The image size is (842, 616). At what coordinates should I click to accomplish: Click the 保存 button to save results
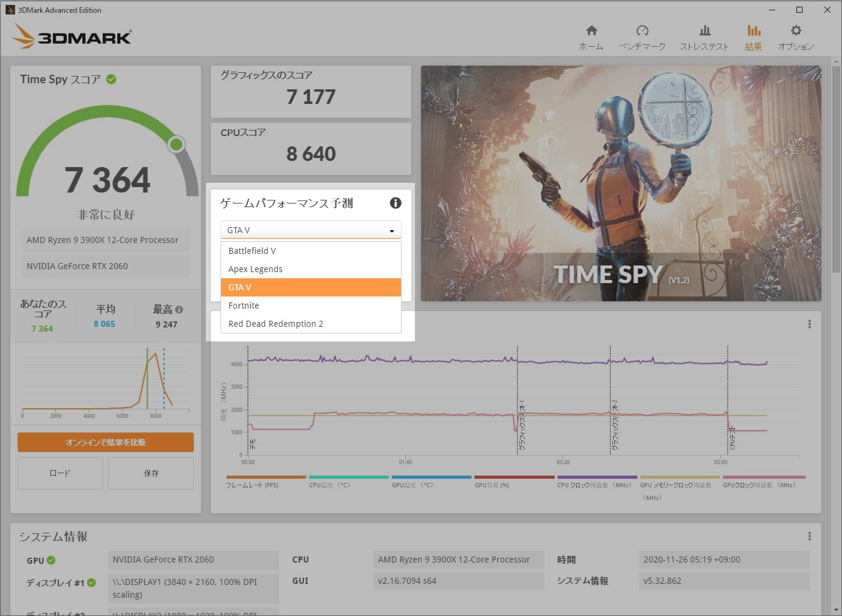(151, 473)
